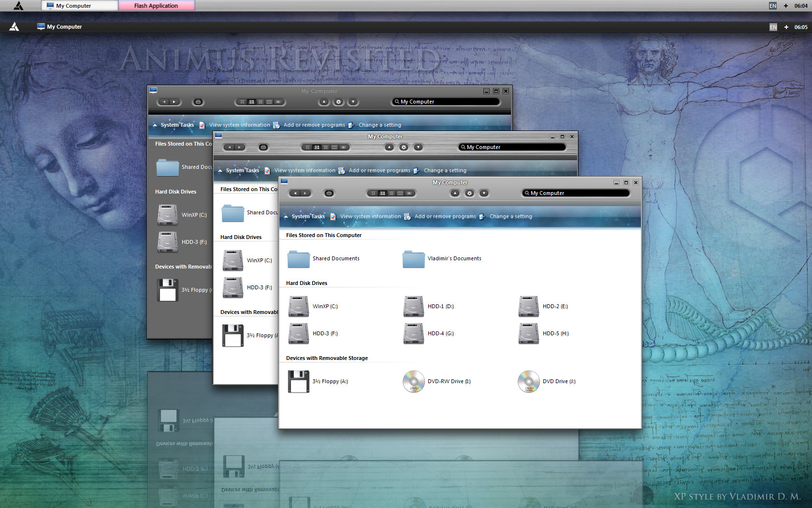Go forward in the front My Computer window
The image size is (812, 508).
[305, 193]
